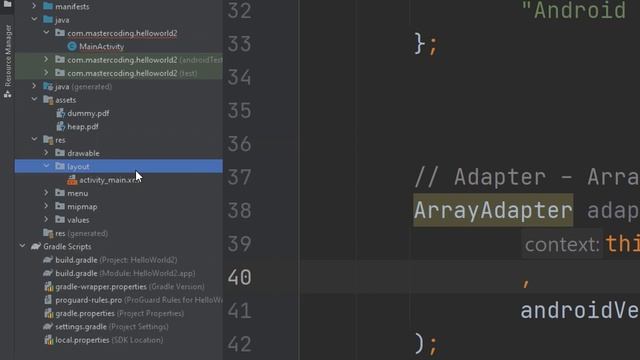Click the settings.gradle elephant icon
This screenshot has width=640, height=360.
[x=48, y=327]
